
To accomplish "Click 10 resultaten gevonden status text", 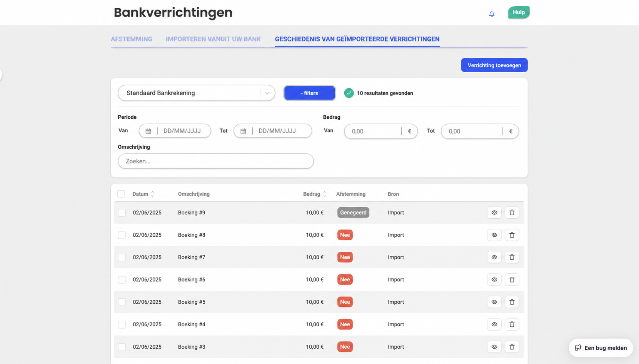I will point(385,93).
